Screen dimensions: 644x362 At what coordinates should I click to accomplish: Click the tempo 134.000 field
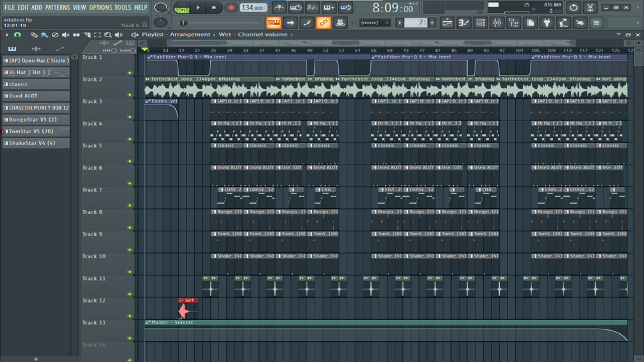point(253,8)
